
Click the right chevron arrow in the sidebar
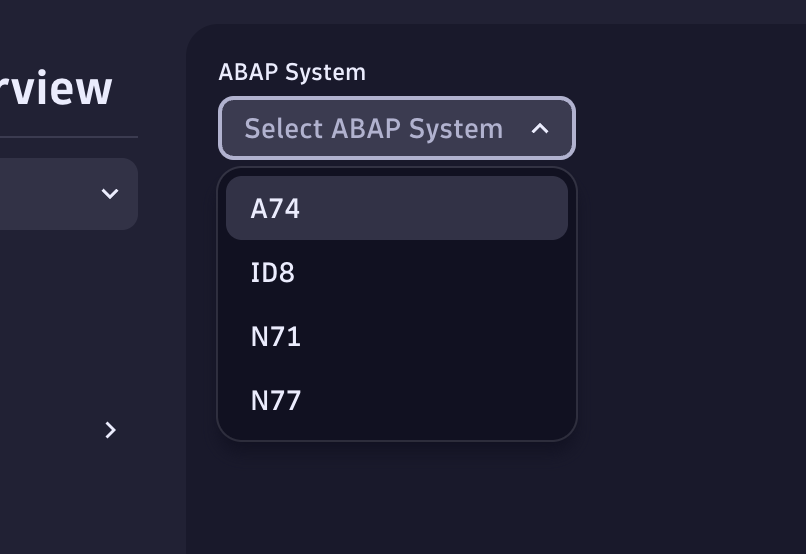pyautogui.click(x=110, y=430)
